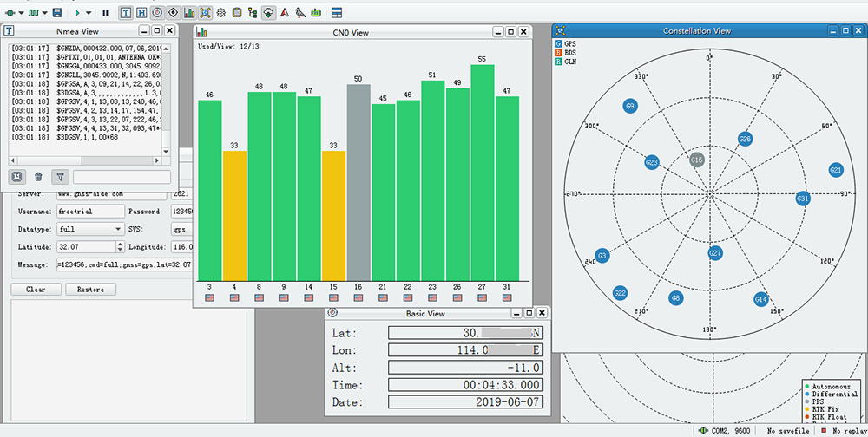Click trash icon in Nmea View
Image resolution: width=868 pixels, height=437 pixels.
tap(38, 177)
